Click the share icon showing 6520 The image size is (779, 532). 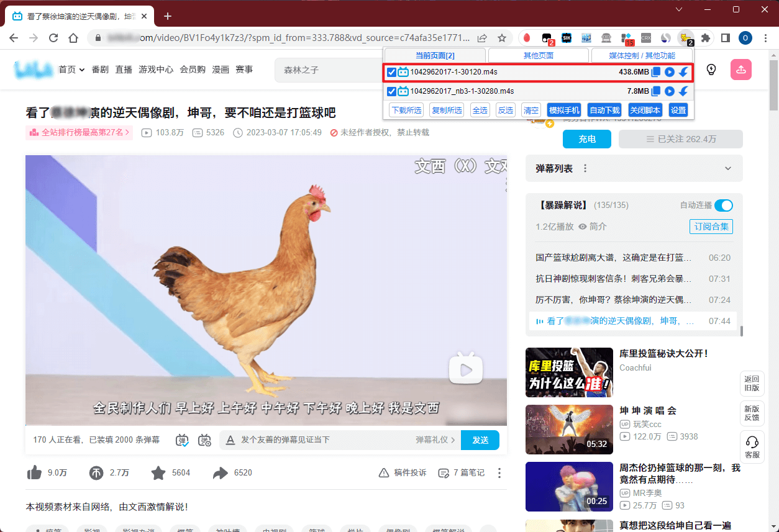coord(221,473)
